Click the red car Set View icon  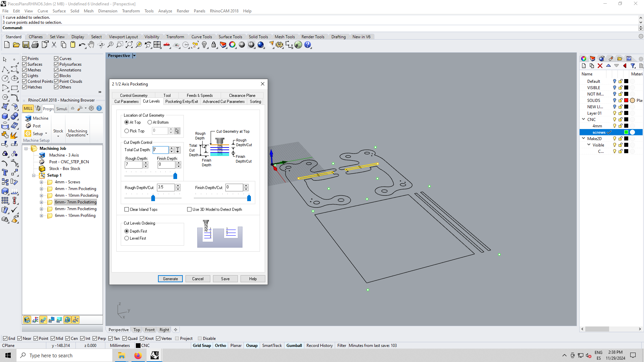click(x=167, y=45)
